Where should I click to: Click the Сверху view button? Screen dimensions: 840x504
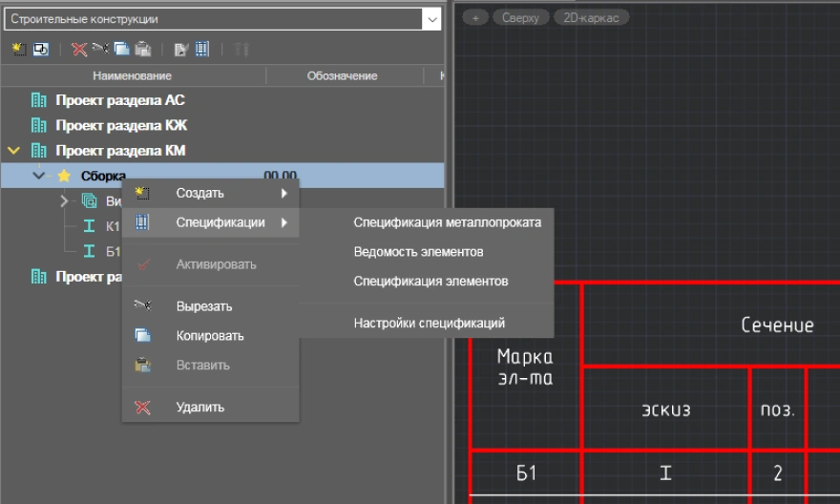point(521,18)
